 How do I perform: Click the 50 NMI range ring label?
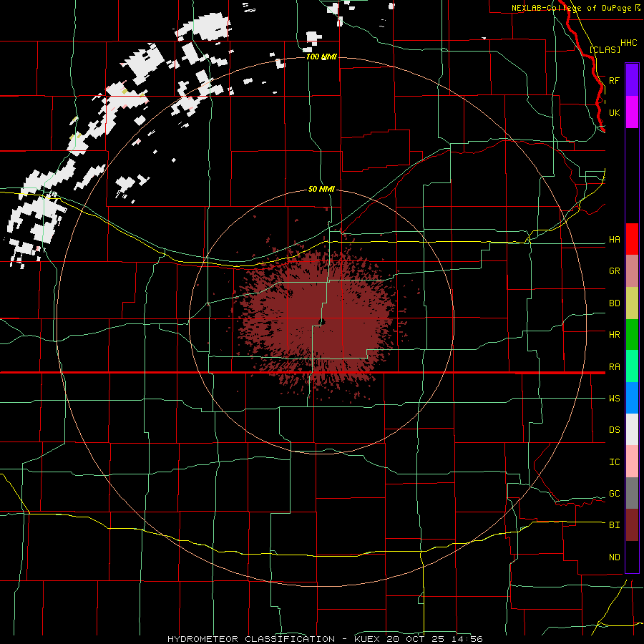tap(321, 189)
